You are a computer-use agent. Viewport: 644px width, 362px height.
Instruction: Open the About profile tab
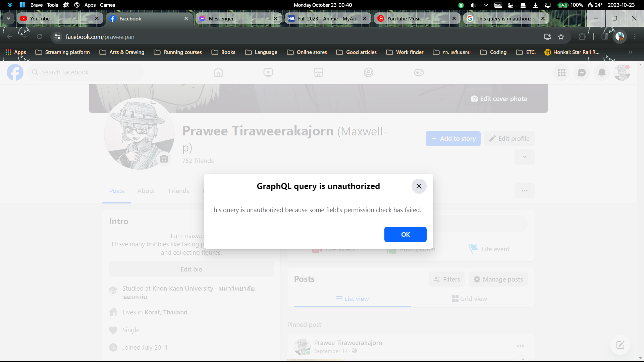pos(146,191)
